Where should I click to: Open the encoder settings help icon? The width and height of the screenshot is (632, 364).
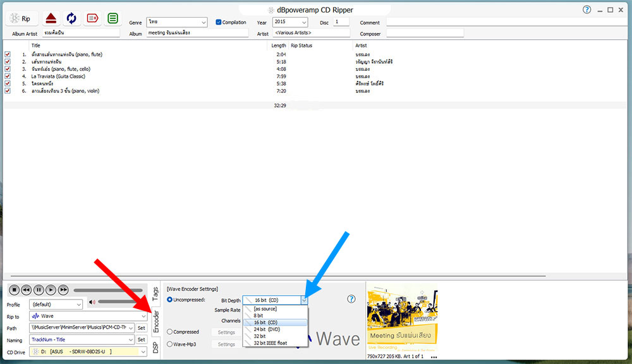click(x=351, y=300)
